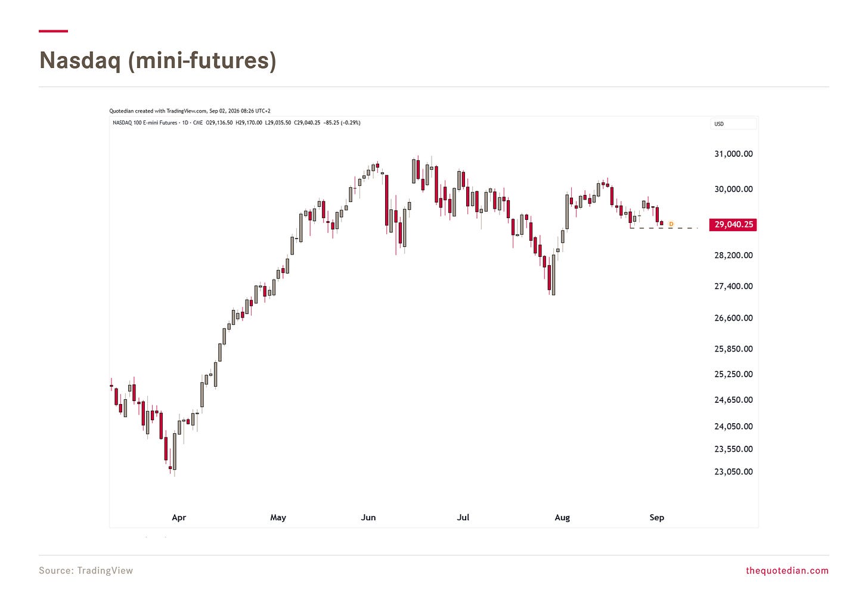Image resolution: width=868 pixels, height=590 pixels.
Task: Click the NASDAQ 100 E-mini Futures symbol label
Action: click(x=145, y=123)
